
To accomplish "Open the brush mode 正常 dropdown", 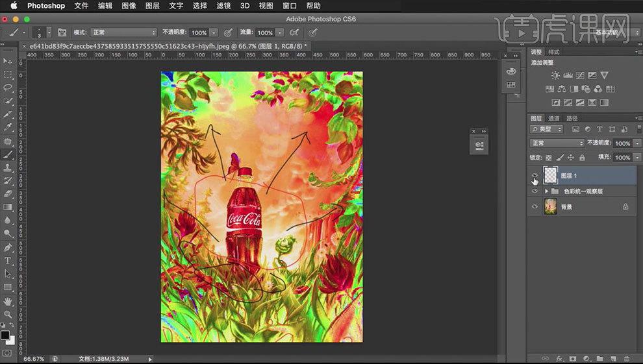I will tap(124, 32).
